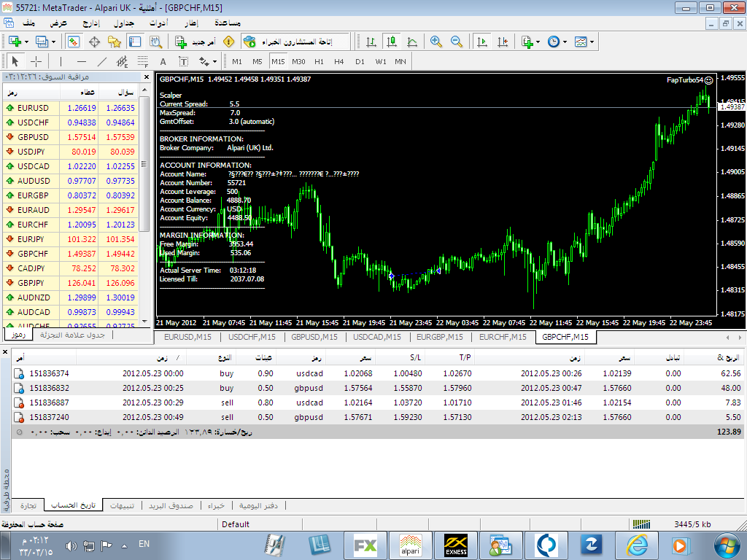Select the text tool A

(x=163, y=61)
